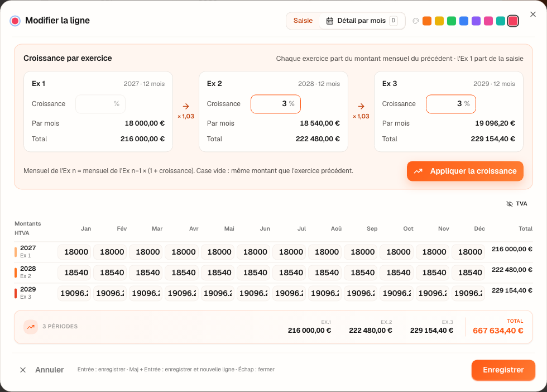The height and width of the screenshot is (392, 547).
Task: Click the red line color indicator by the title
Action: [15, 21]
